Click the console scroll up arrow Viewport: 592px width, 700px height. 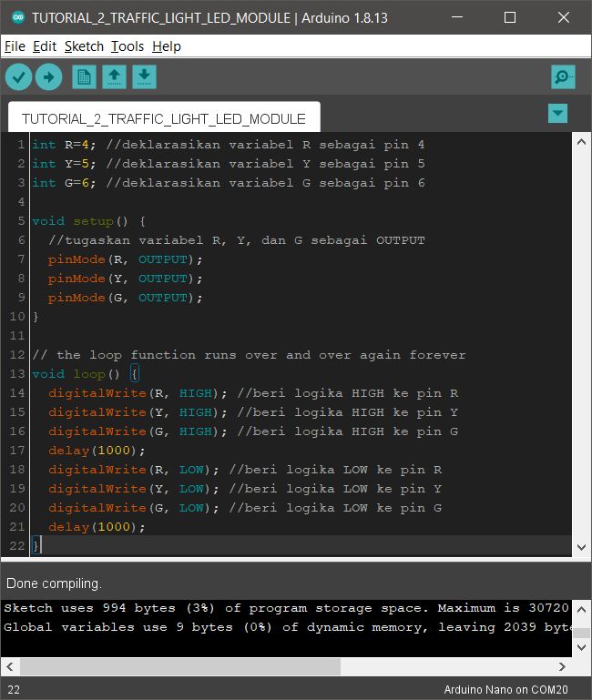(581, 609)
